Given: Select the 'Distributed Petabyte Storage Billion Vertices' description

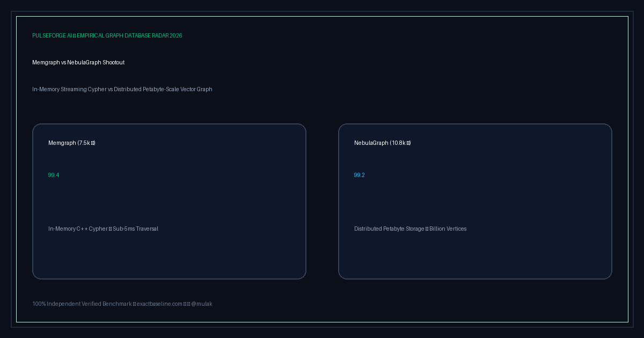Looking at the screenshot, I should 411,229.
